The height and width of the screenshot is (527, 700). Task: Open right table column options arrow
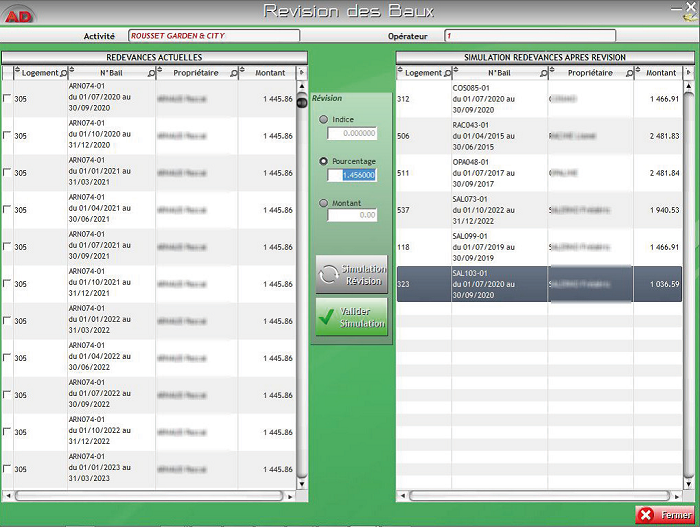click(688, 73)
